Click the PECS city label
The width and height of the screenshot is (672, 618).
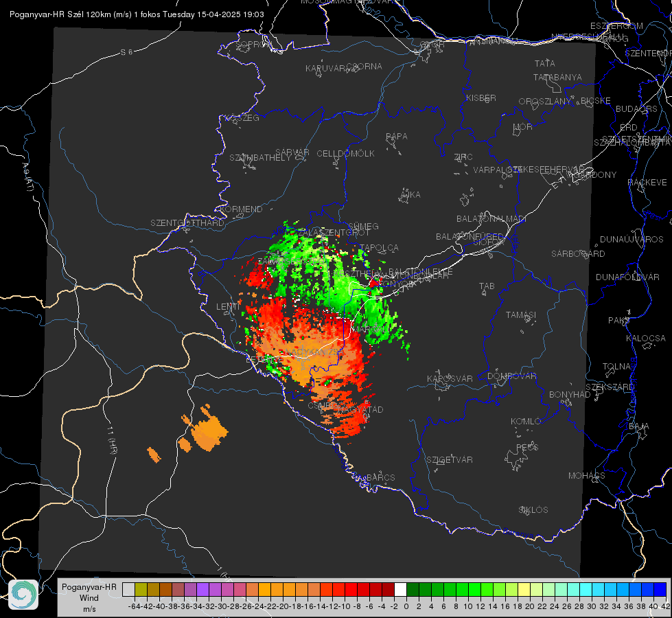point(527,448)
